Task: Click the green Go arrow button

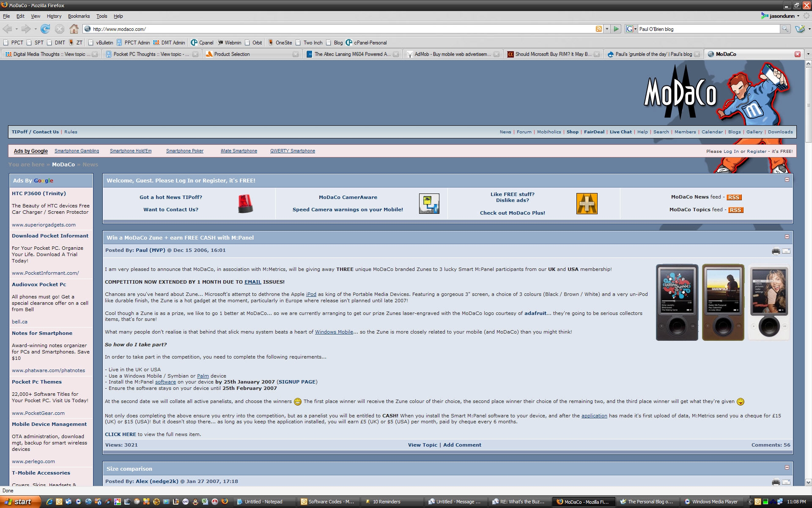Action: (616, 29)
